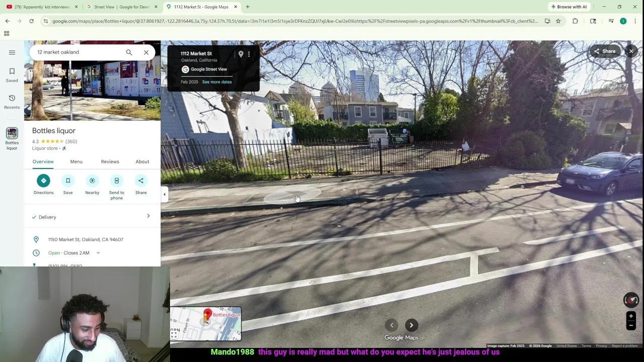Image resolution: width=644 pixels, height=362 pixels.
Task: Go to the next Street View image
Action: (x=411, y=325)
